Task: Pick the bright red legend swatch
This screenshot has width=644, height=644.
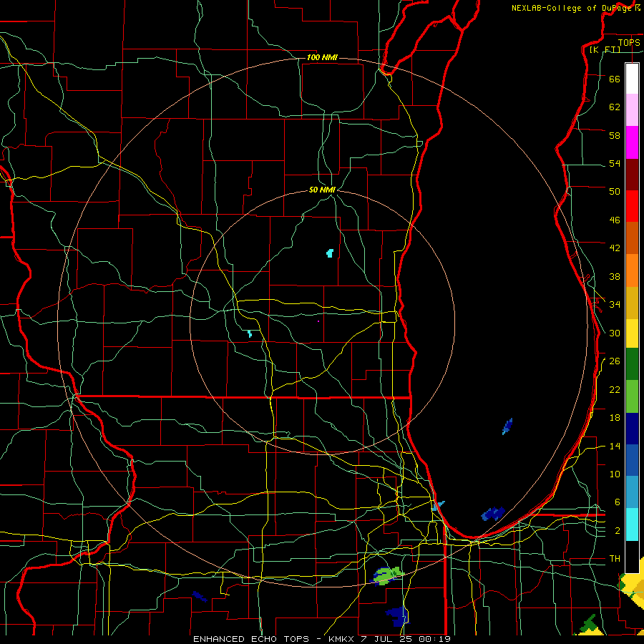Action: tap(632, 206)
